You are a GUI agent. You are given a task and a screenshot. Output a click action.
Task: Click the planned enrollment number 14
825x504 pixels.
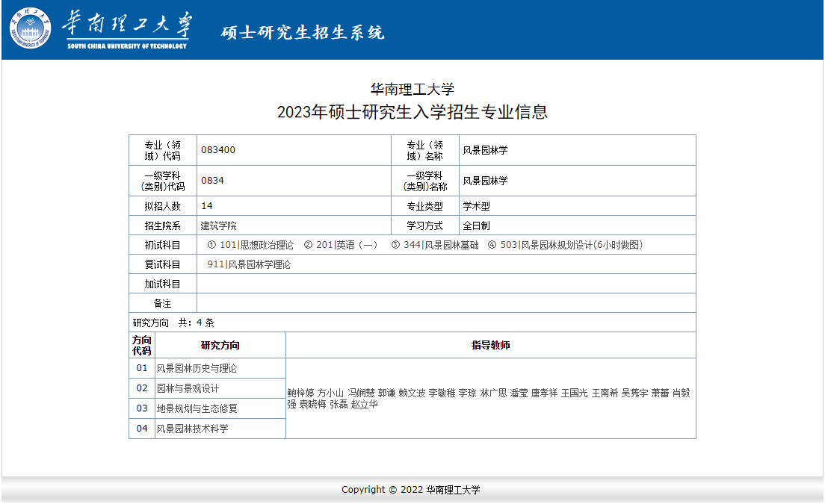click(x=206, y=206)
